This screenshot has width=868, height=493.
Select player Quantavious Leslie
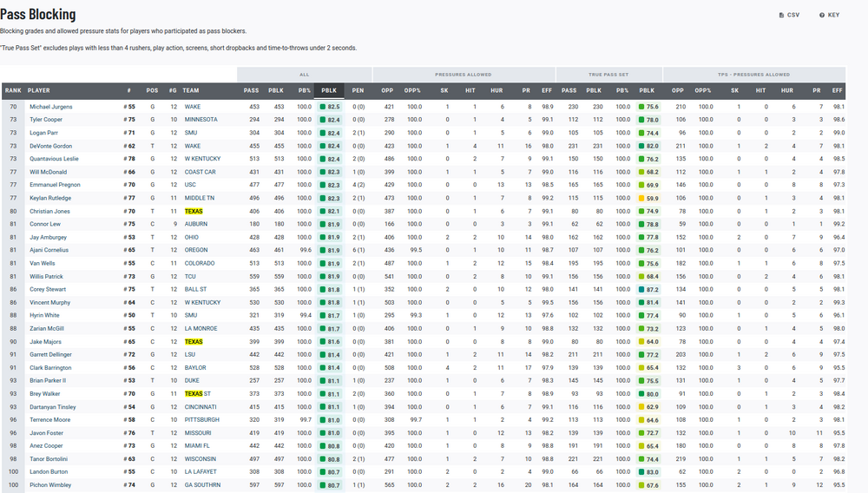pyautogui.click(x=54, y=159)
